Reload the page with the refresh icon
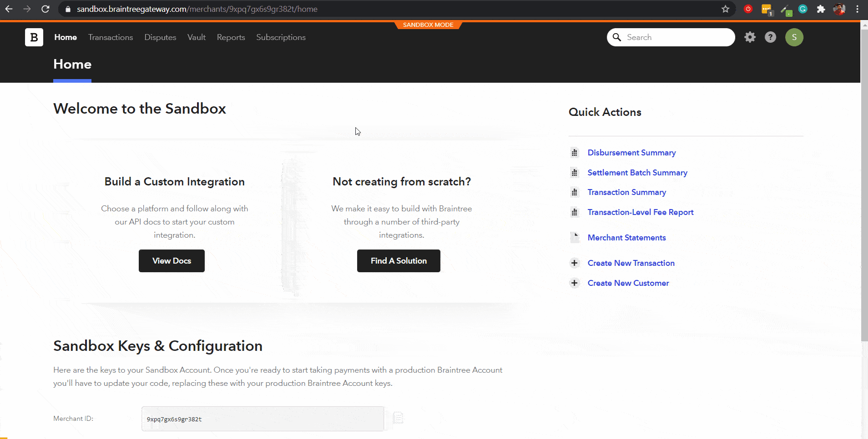 [x=45, y=9]
